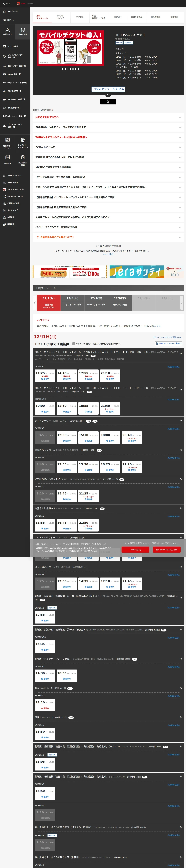Screen dimensions: 186x868
Task: Click スケジュールをすべて閉じる link
Action: (x=167, y=337)
